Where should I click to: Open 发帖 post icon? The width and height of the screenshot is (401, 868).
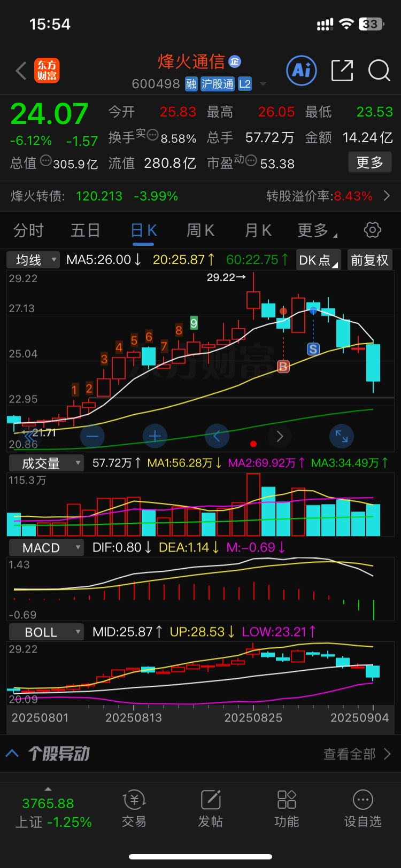[x=211, y=809]
